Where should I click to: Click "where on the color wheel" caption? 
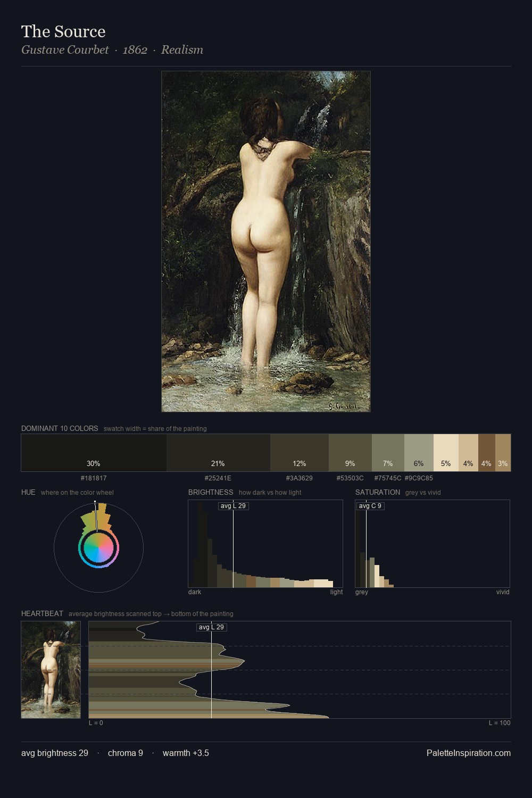tap(77, 493)
